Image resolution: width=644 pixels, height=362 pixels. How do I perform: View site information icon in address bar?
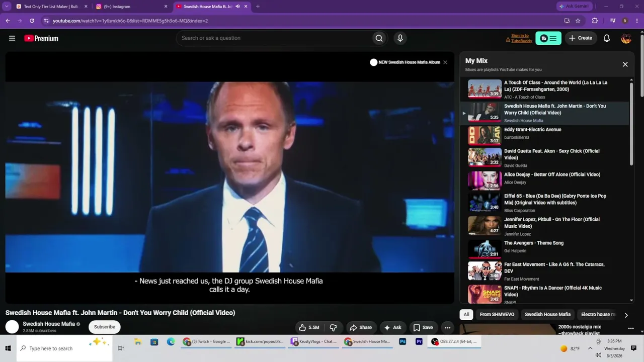pyautogui.click(x=46, y=21)
